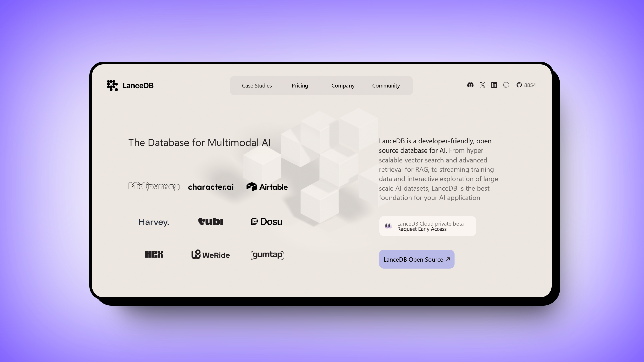The width and height of the screenshot is (644, 362).
Task: Click the Tubi company logo
Action: (211, 221)
